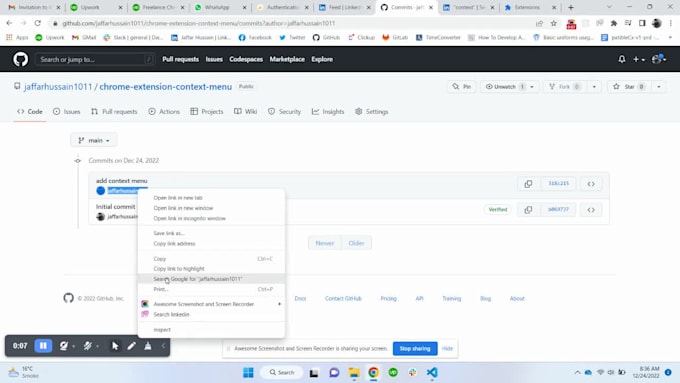Viewport: 680px width, 383px height.
Task: Switch to the Issues repository tab
Action: click(66, 111)
